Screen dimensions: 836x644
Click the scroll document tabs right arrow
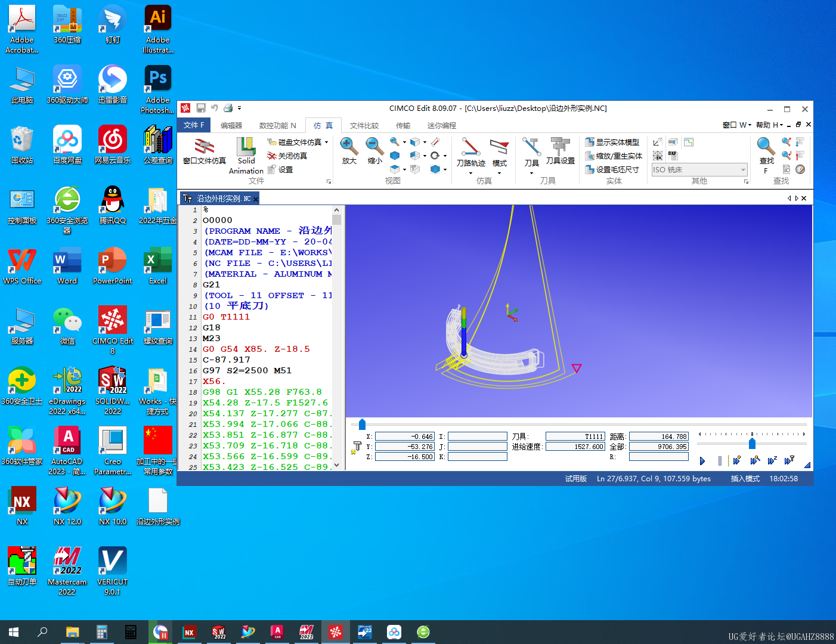(797, 198)
